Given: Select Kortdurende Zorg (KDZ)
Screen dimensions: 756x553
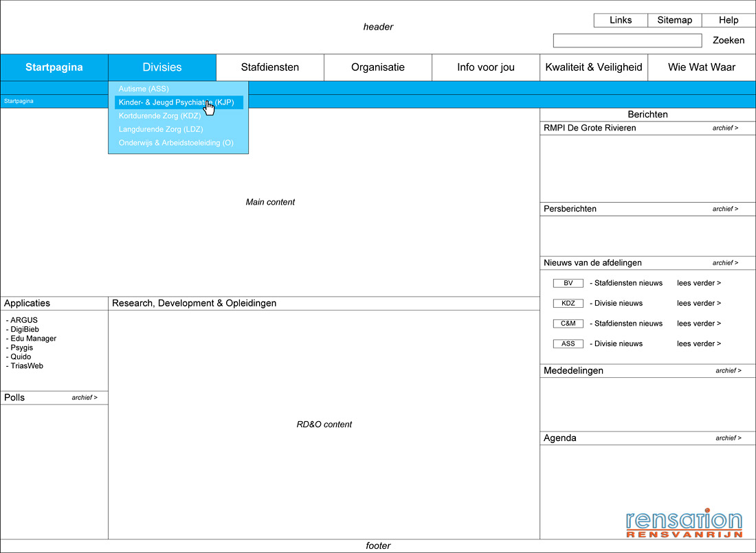Looking at the screenshot, I should (x=159, y=115).
